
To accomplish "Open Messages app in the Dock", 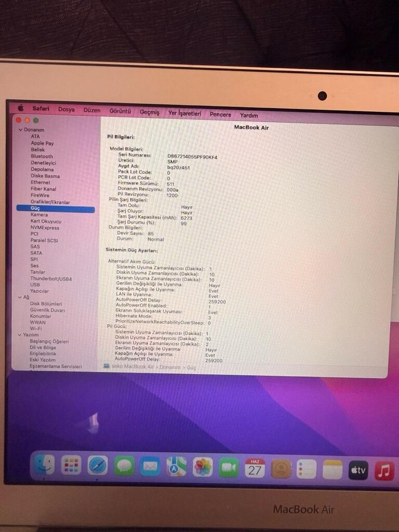I will [124, 466].
